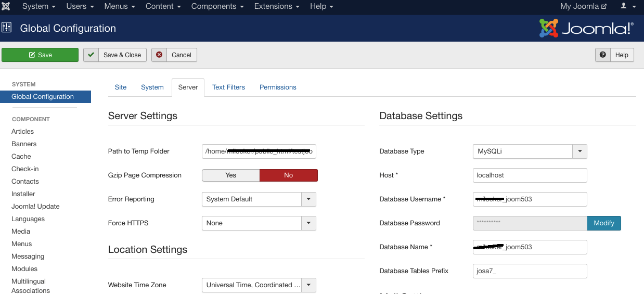The height and width of the screenshot is (294, 644).
Task: Open the Error Reporting dropdown
Action: point(259,199)
